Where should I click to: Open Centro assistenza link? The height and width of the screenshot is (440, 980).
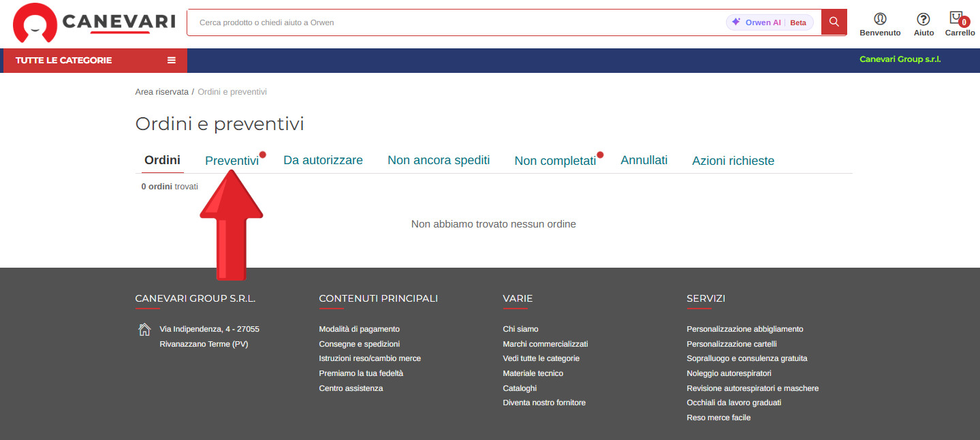351,388
